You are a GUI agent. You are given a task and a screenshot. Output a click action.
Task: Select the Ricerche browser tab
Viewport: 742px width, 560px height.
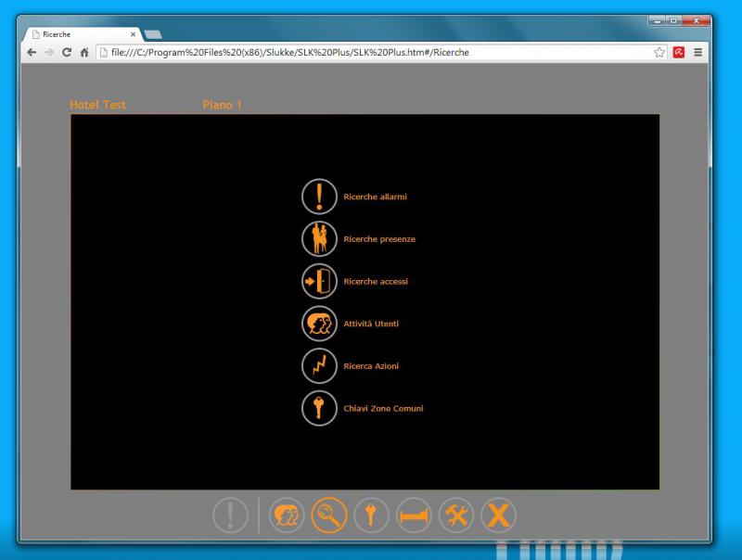[x=83, y=34]
